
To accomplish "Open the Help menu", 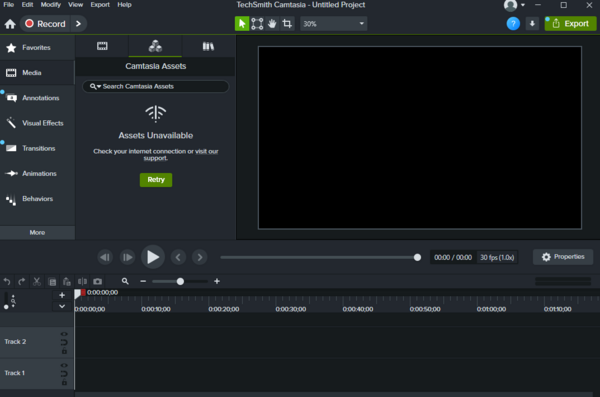I will (124, 5).
